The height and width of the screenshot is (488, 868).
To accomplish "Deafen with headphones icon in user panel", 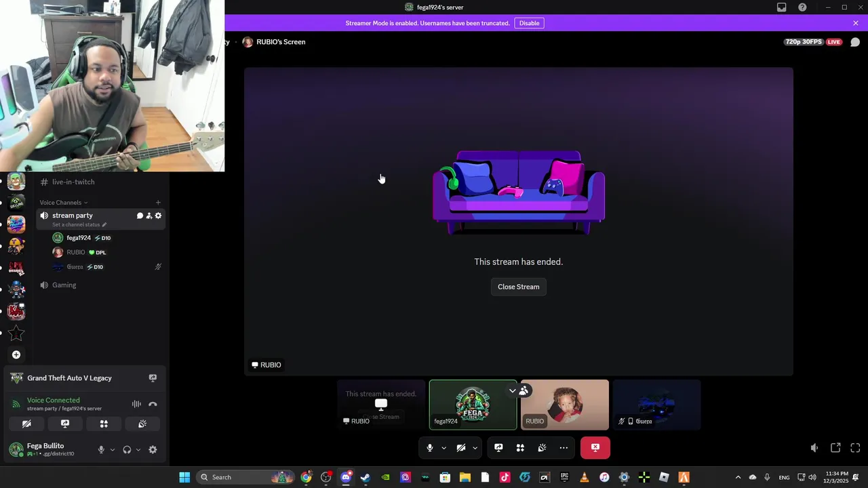I will coord(127,449).
